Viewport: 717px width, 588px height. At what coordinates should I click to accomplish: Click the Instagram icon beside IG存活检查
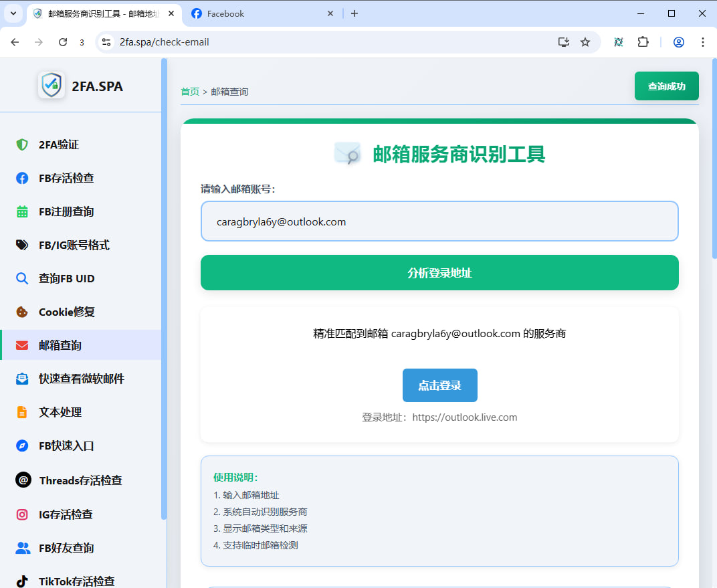[x=22, y=514]
